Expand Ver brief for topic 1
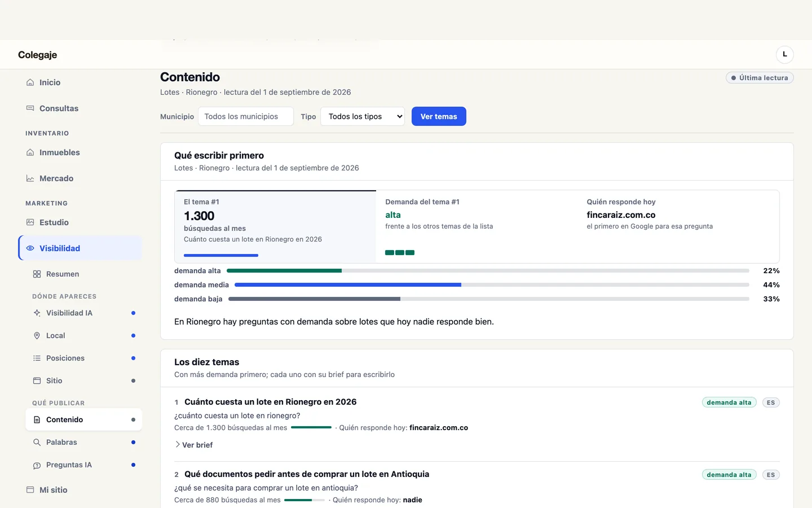 [193, 445]
